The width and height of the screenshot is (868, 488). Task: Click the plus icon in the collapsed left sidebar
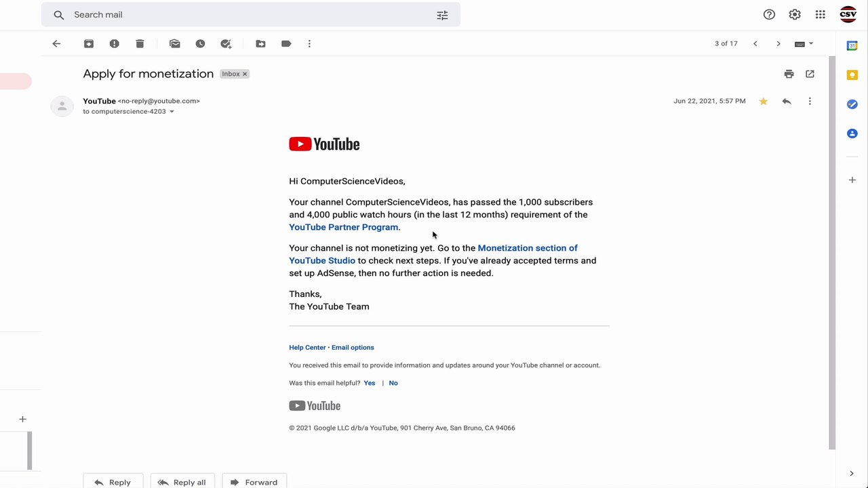click(22, 420)
